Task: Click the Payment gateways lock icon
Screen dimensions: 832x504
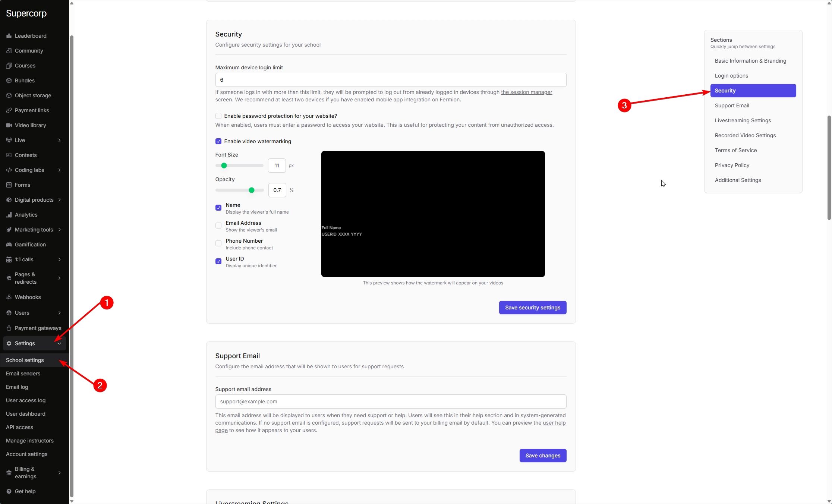Action: coord(9,328)
